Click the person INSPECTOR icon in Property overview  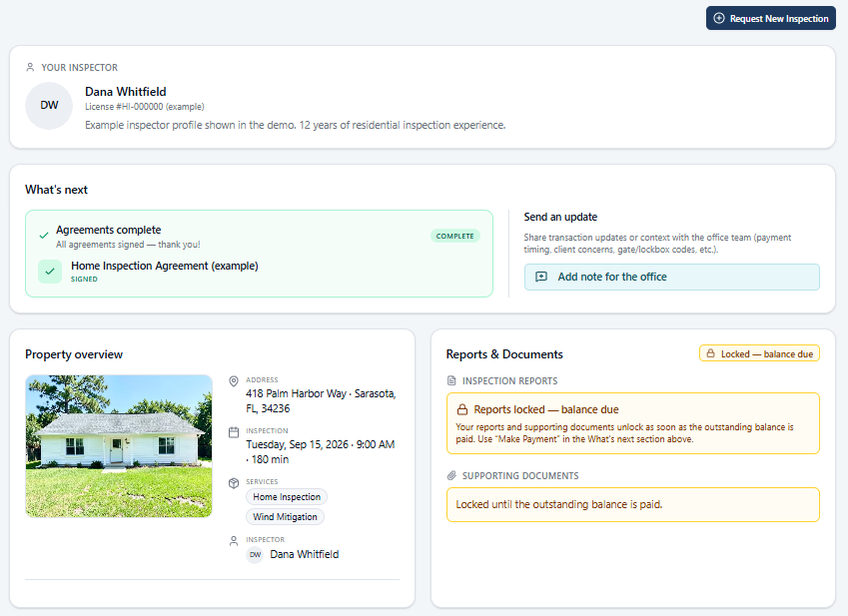pos(234,541)
